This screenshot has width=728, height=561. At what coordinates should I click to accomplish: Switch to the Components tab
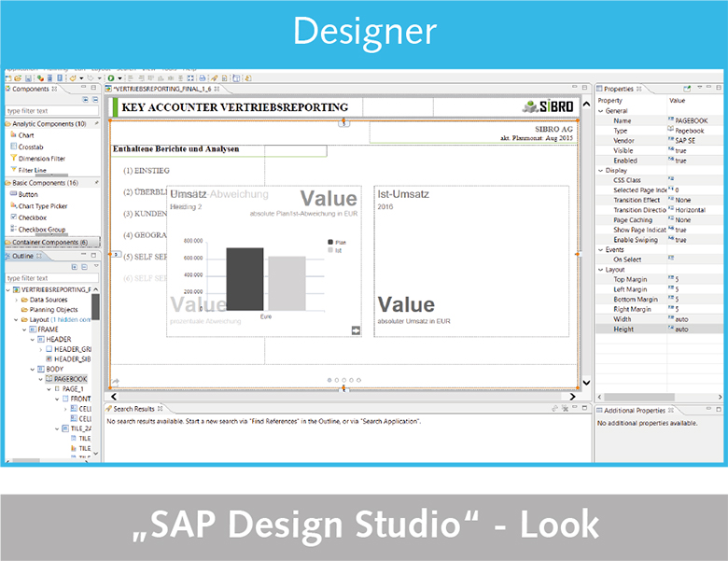[x=31, y=89]
